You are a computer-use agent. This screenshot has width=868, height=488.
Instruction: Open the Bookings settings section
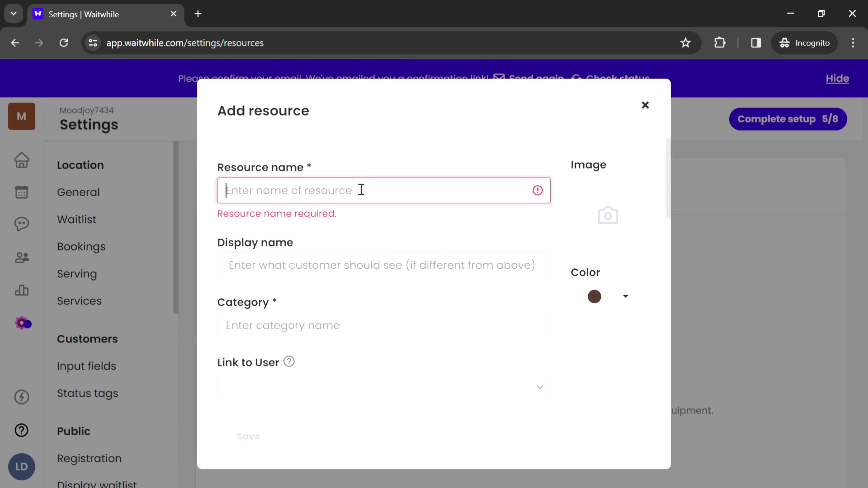point(82,246)
